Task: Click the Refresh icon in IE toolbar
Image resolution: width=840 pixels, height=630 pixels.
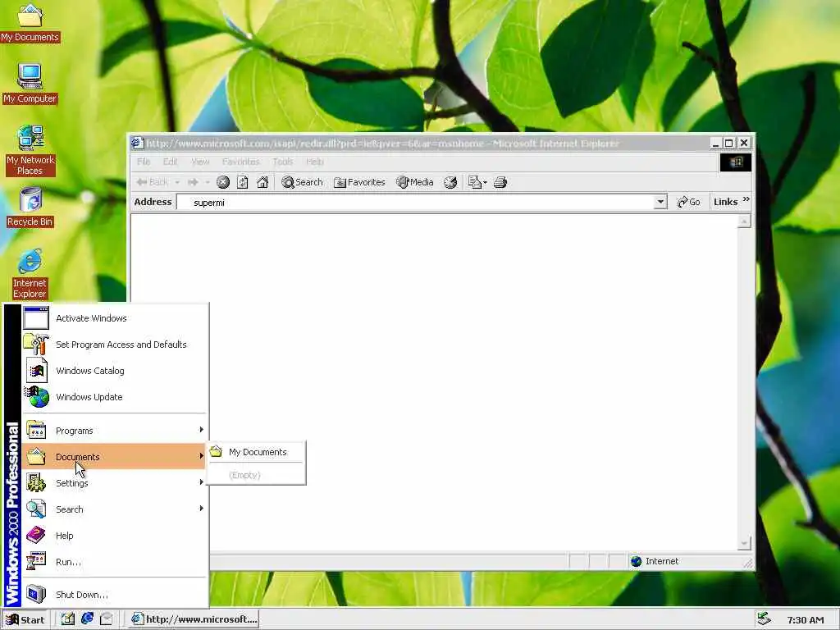Action: [242, 182]
